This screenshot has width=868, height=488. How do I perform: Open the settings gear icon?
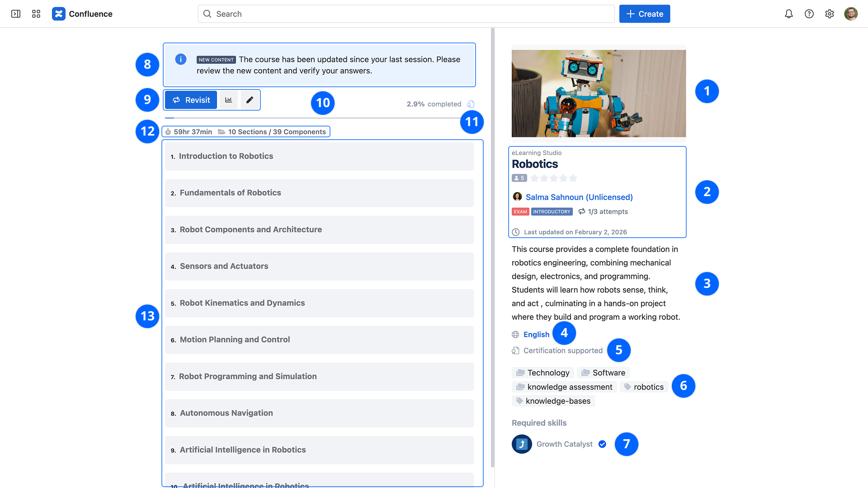[x=829, y=14]
